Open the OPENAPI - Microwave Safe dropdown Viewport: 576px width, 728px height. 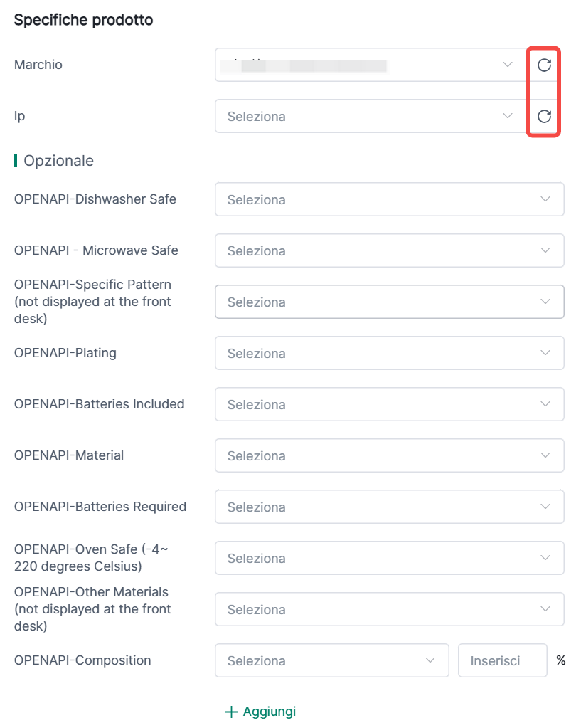click(x=389, y=251)
